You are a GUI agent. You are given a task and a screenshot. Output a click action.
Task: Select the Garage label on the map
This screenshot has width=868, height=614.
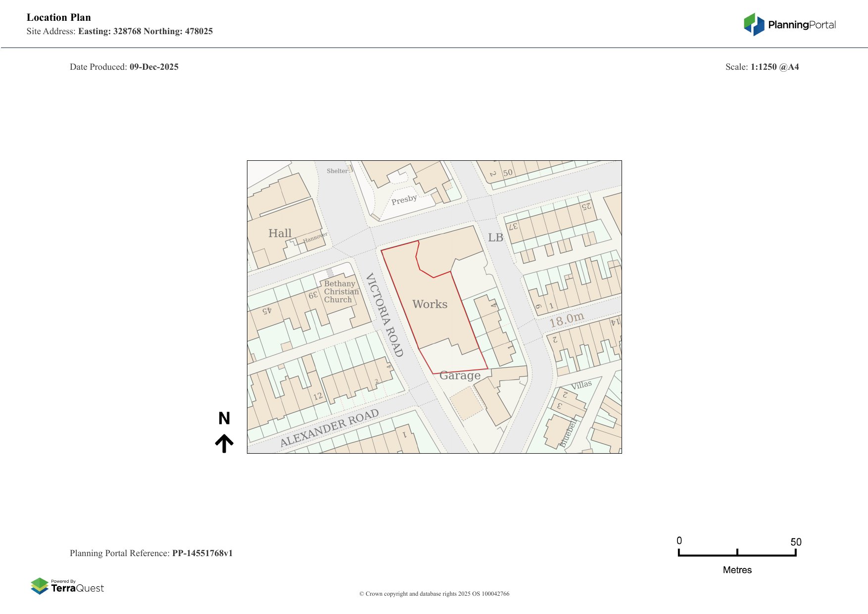tap(460, 376)
